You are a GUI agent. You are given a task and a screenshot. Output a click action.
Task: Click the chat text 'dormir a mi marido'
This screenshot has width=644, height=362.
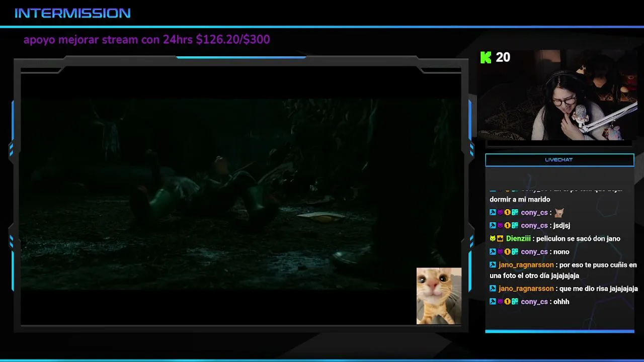(x=520, y=200)
